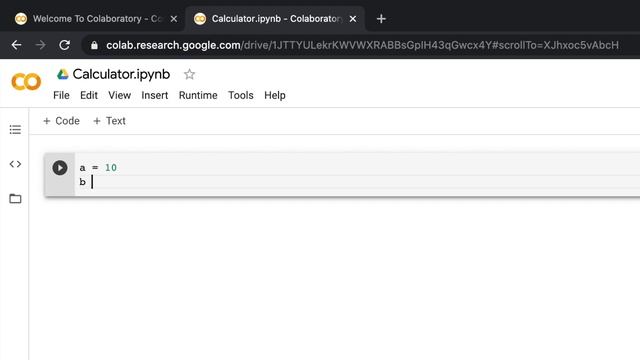
Task: Open a new browser tab
Action: pos(381,19)
